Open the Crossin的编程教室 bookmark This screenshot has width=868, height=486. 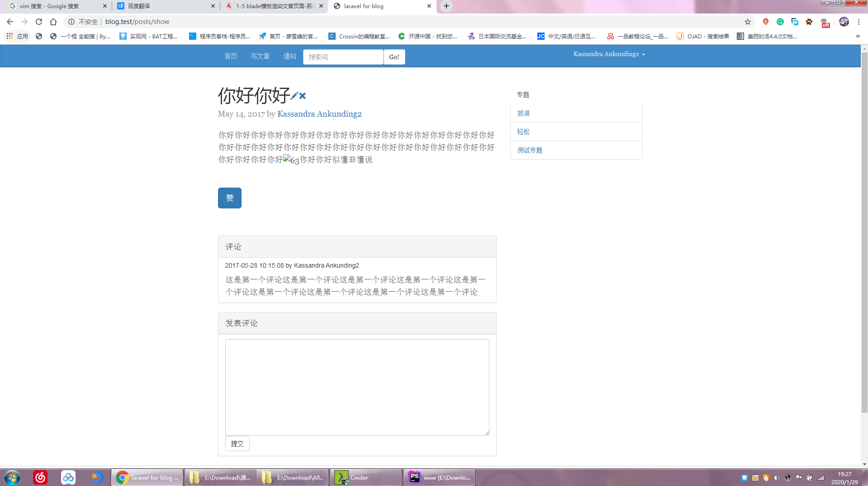pos(359,36)
